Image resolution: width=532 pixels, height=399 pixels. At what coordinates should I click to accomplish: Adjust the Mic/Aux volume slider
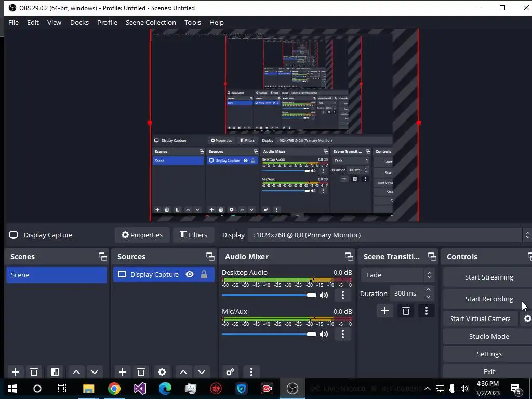tap(269, 334)
